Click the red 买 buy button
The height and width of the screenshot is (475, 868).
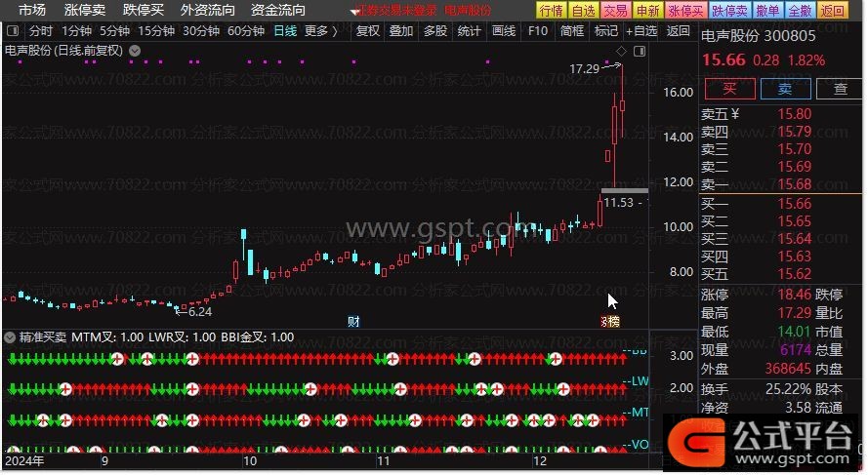729,89
